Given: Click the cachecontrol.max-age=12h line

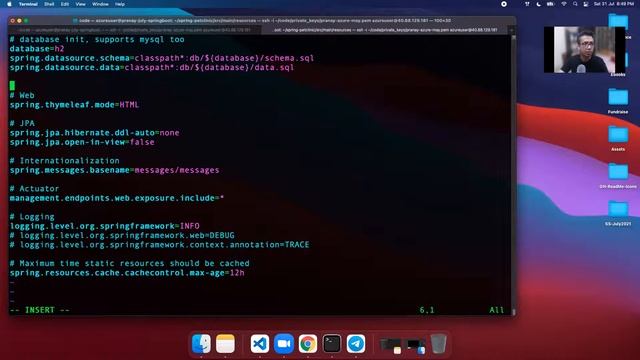Looking at the screenshot, I should tap(127, 273).
